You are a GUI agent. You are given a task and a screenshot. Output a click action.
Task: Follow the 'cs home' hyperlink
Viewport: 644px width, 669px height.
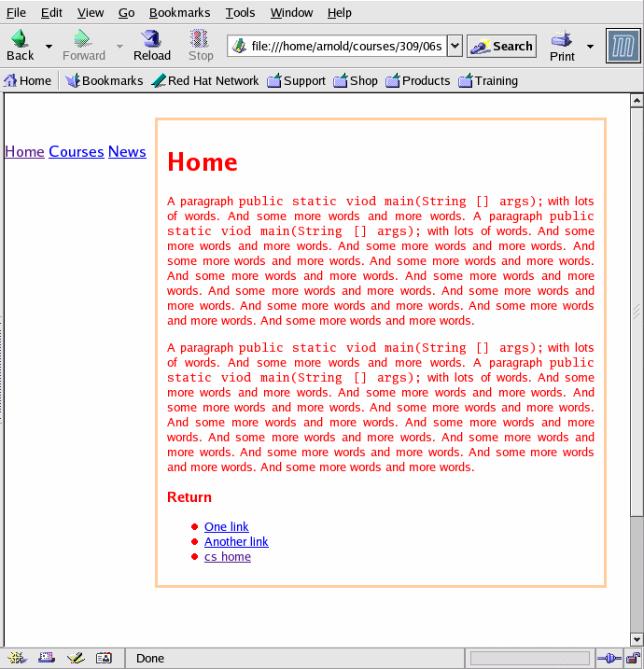228,556
